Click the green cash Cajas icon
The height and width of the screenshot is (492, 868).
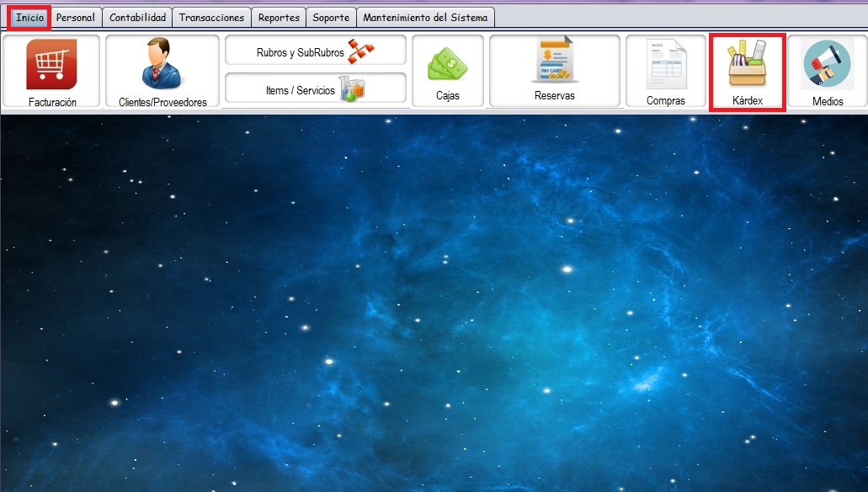point(447,66)
